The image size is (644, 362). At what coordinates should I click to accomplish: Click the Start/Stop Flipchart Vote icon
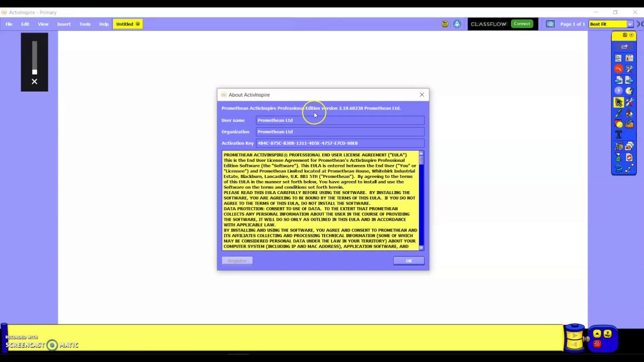tap(618, 91)
